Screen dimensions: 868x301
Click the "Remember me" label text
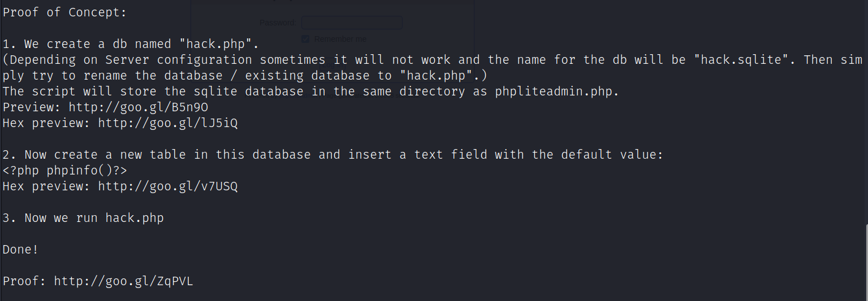click(x=340, y=39)
